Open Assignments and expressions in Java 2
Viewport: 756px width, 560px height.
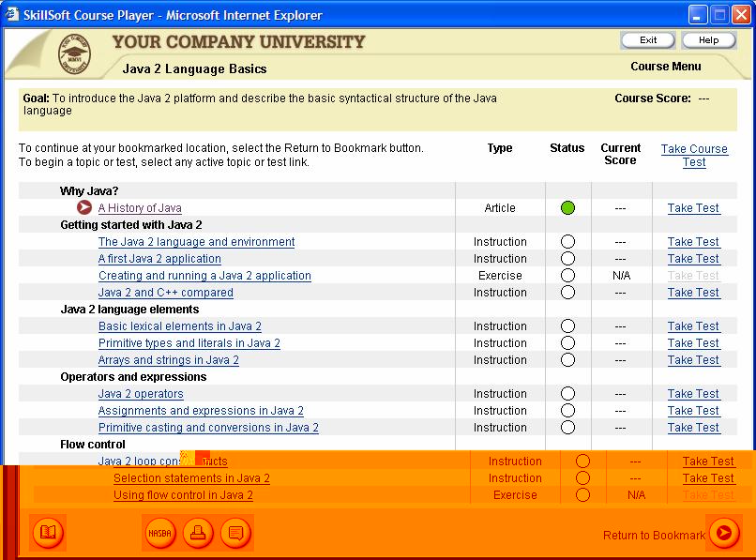[x=201, y=411]
